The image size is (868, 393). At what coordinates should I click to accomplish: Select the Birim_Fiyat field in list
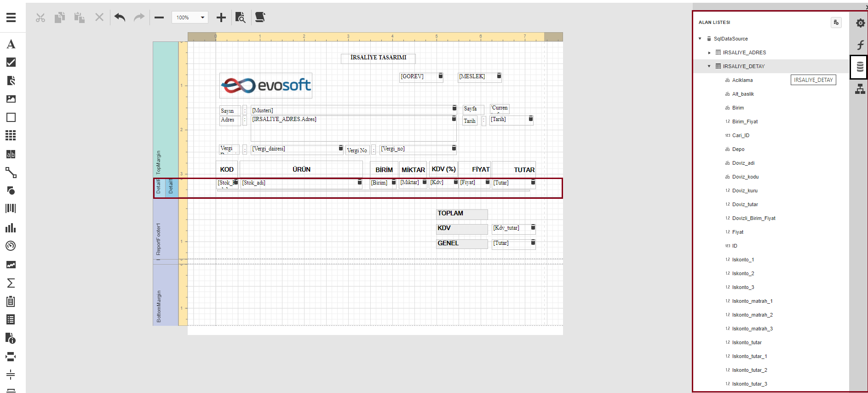click(x=745, y=121)
